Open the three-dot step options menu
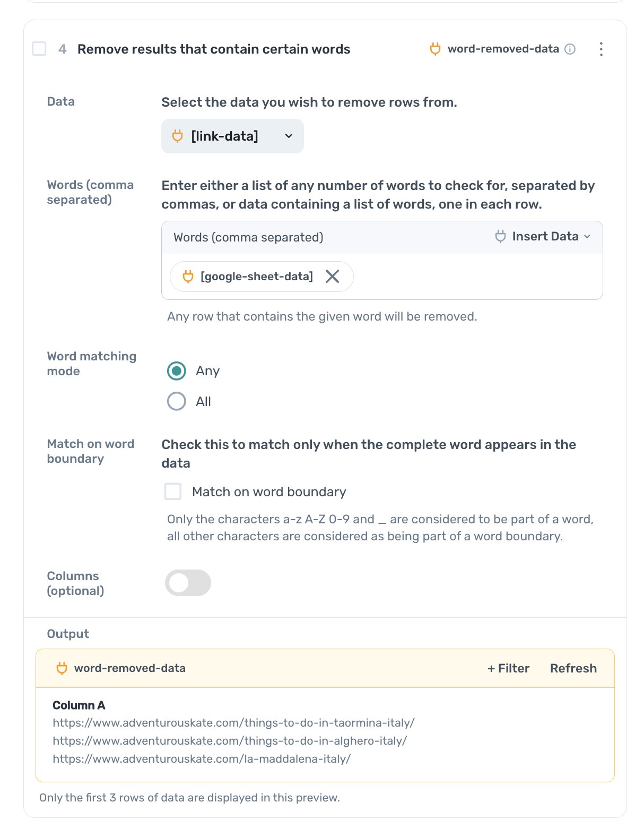Image resolution: width=644 pixels, height=828 pixels. pos(601,49)
